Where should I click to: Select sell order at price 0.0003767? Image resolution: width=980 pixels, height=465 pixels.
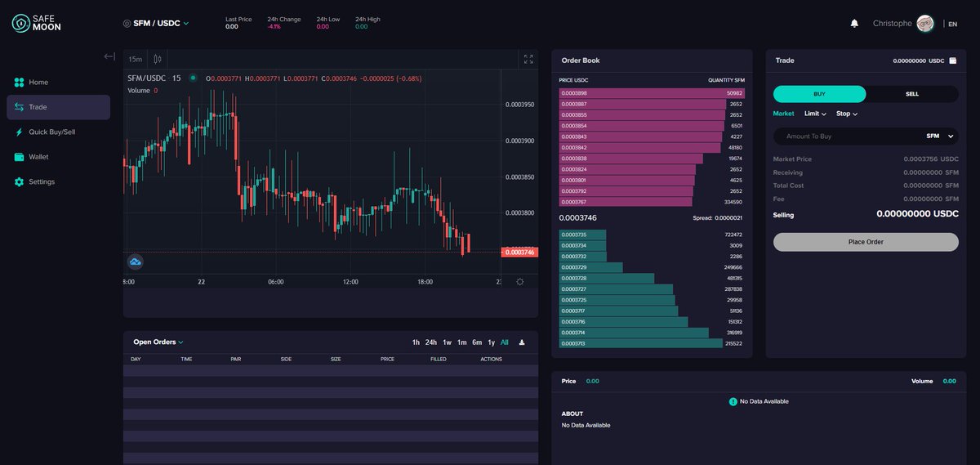coord(652,202)
